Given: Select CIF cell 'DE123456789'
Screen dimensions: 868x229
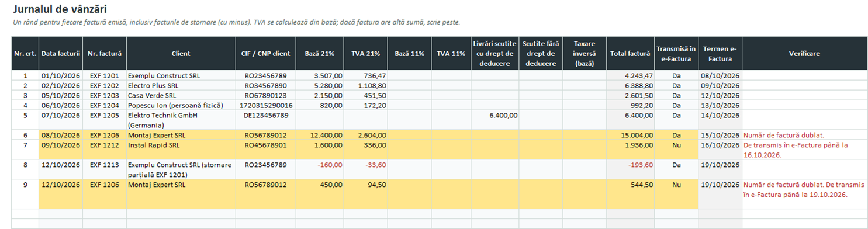Looking at the screenshot, I should click(265, 120).
